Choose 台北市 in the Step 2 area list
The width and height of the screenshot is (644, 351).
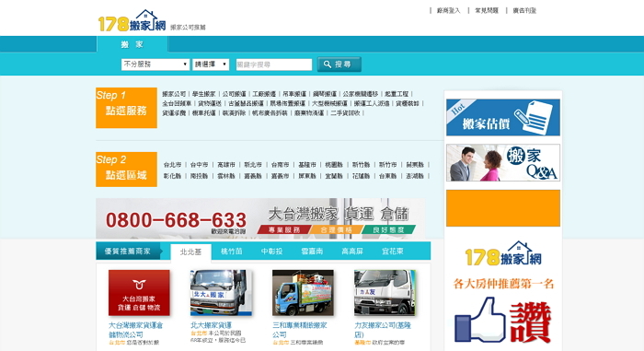(x=173, y=165)
